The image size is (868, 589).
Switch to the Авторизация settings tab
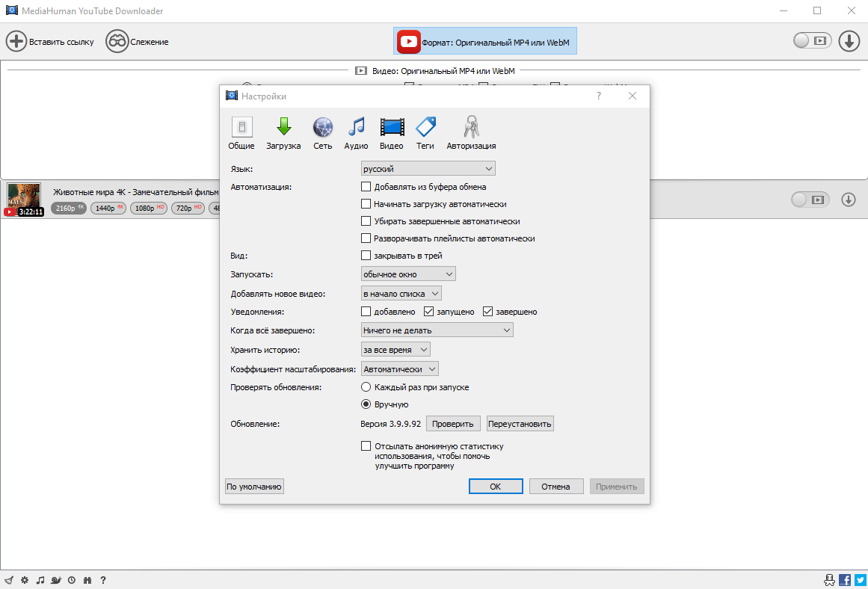pos(471,133)
